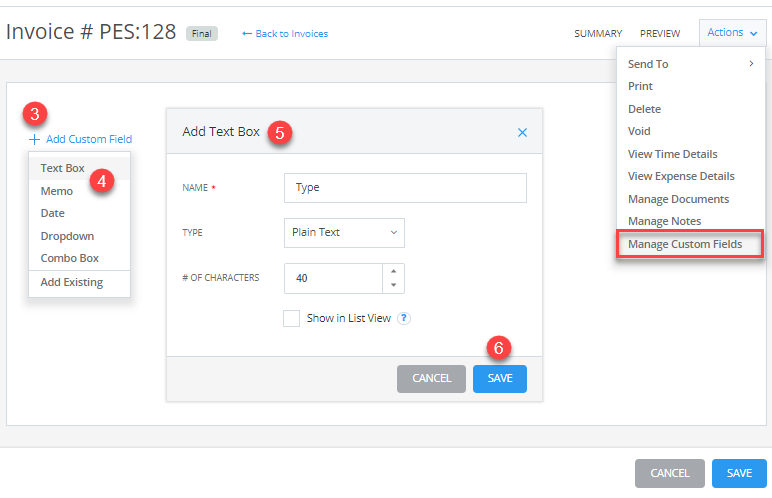Select Print from the Actions menu
This screenshot has height=498, width=772.
click(691, 86)
